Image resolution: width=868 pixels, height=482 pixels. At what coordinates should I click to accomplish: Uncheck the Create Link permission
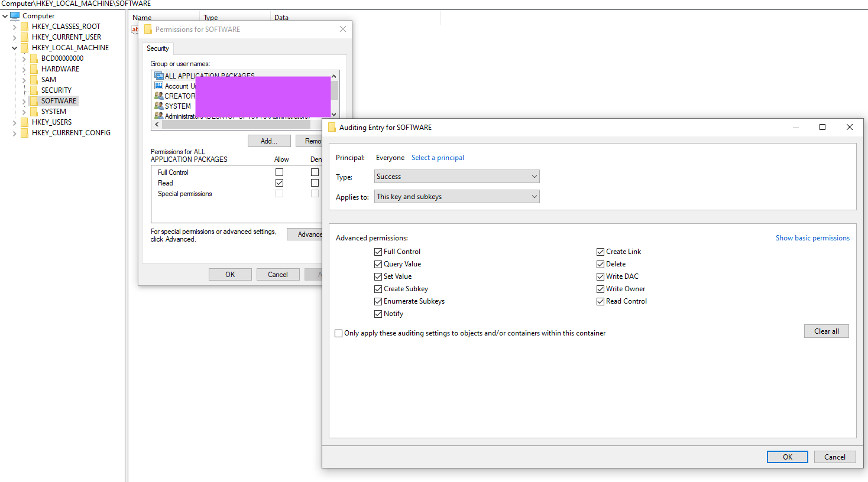tap(601, 252)
